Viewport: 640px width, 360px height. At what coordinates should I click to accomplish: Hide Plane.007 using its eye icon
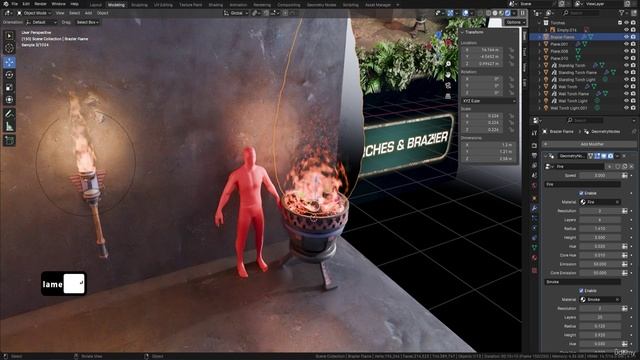click(626, 44)
